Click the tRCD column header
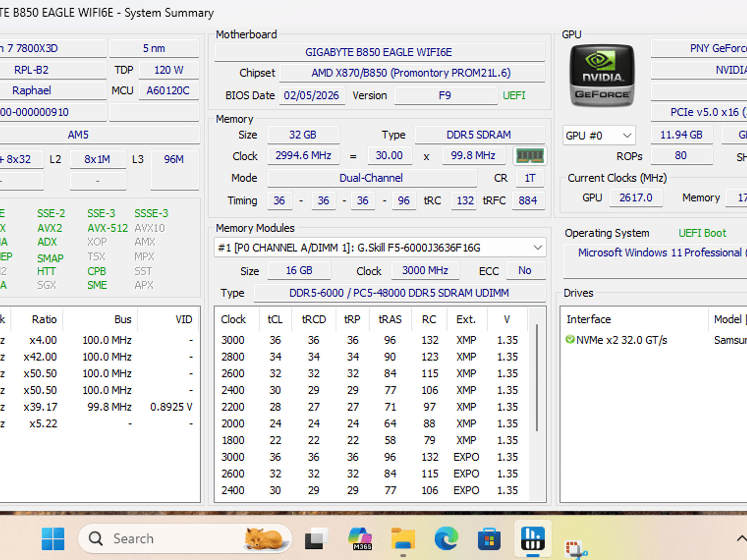Image resolution: width=747 pixels, height=560 pixels. point(314,319)
